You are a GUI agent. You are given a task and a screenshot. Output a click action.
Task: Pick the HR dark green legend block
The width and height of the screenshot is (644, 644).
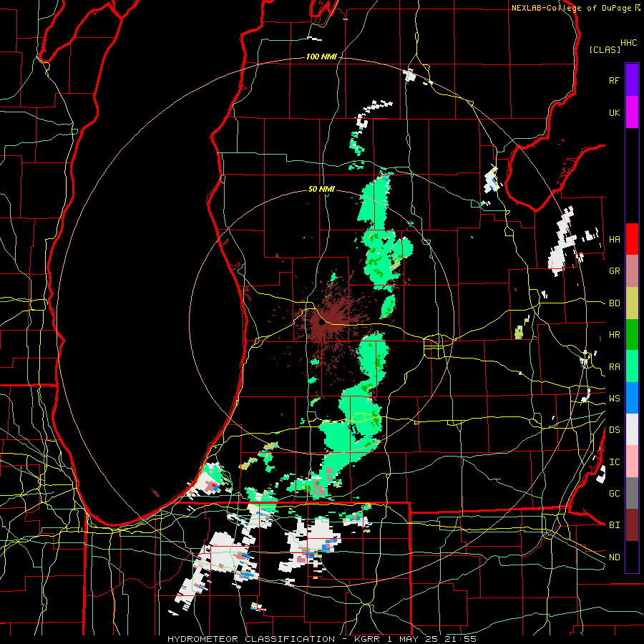(x=632, y=335)
